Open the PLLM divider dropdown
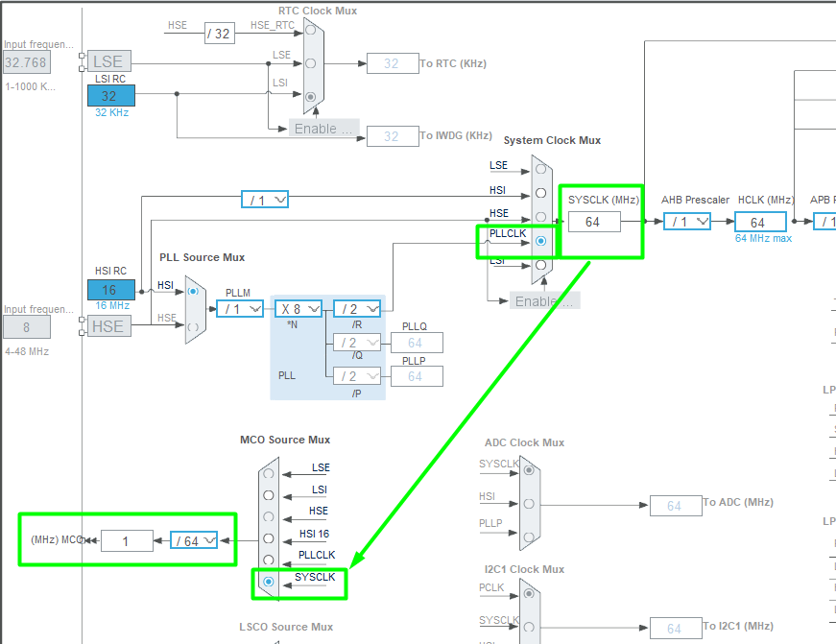This screenshot has width=836, height=644. pos(240,309)
